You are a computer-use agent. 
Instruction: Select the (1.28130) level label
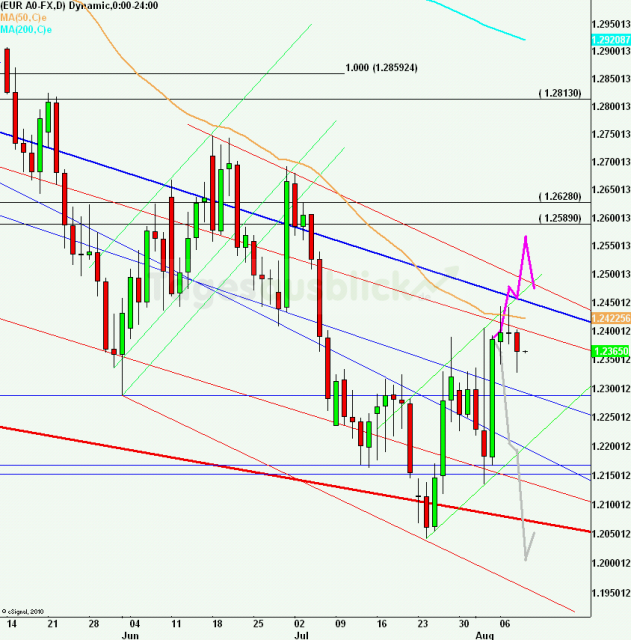pos(564,93)
